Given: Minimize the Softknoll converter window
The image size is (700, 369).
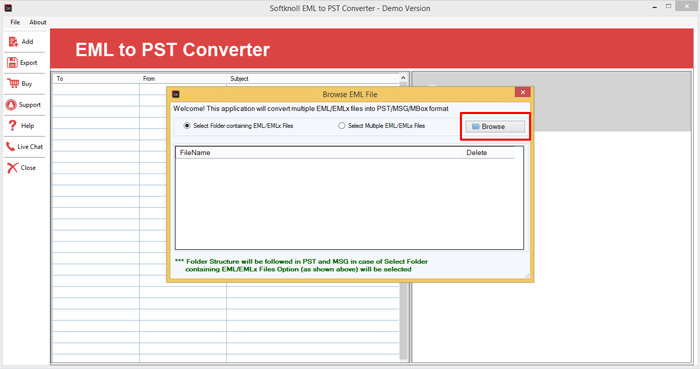Looking at the screenshot, I should (x=654, y=7).
